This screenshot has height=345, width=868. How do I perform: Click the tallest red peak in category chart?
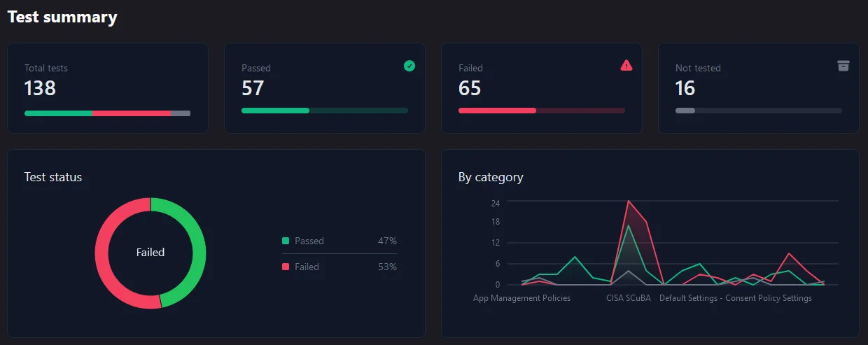point(628,202)
